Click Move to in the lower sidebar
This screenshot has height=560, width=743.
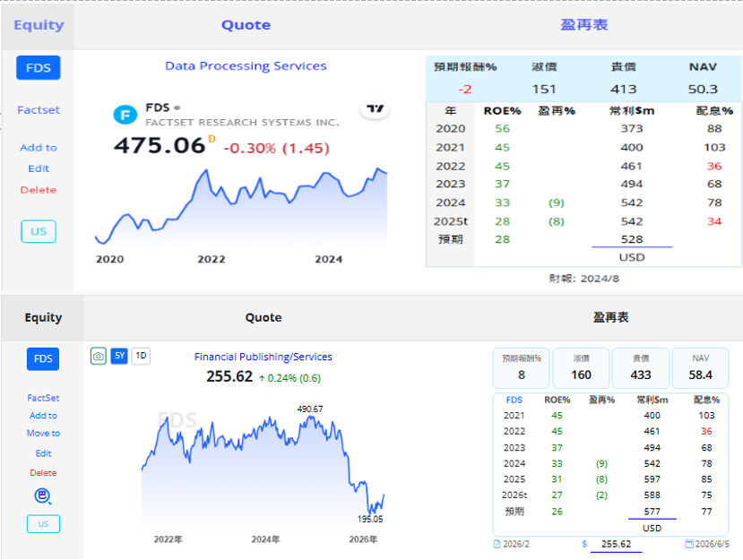[43, 433]
